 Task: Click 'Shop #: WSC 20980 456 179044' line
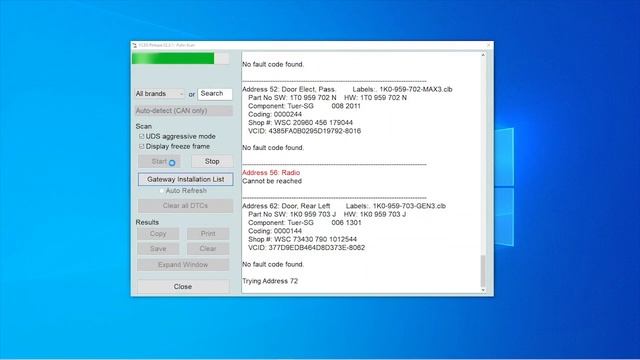click(300, 122)
